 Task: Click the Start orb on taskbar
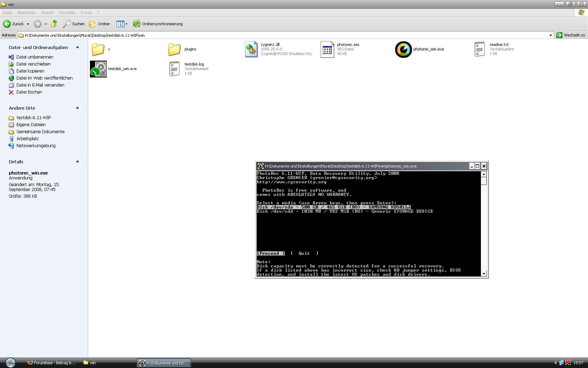[x=10, y=363]
